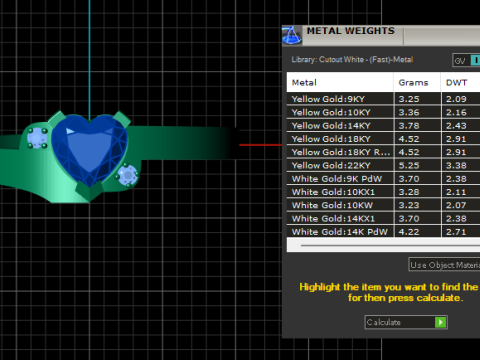Click the Metal Weights scale icon

point(292,35)
